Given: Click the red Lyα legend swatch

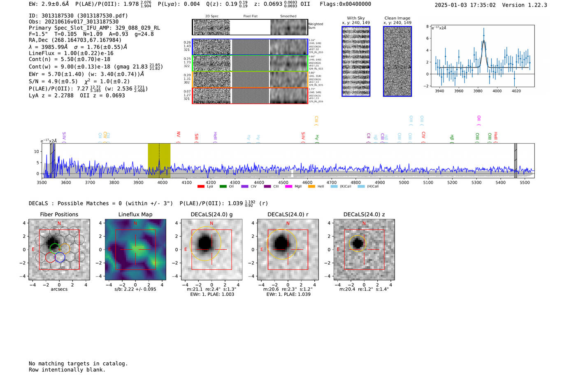Looking at the screenshot, I should [201, 187].
